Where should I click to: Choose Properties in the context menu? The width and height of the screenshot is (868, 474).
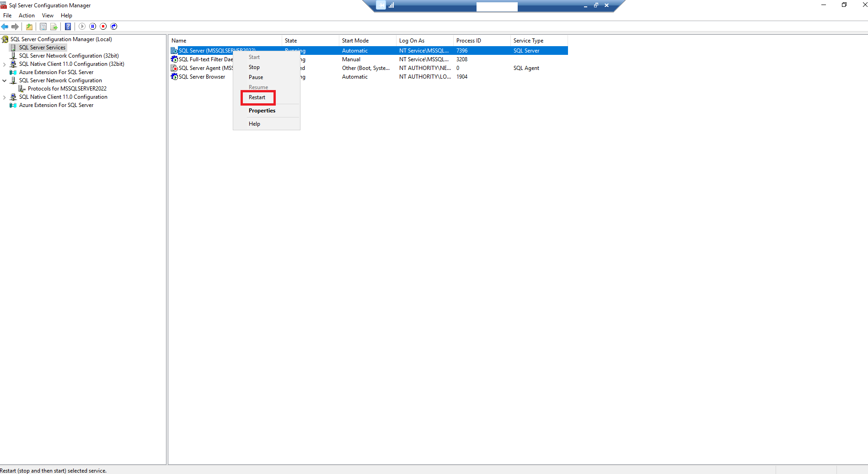tap(262, 110)
